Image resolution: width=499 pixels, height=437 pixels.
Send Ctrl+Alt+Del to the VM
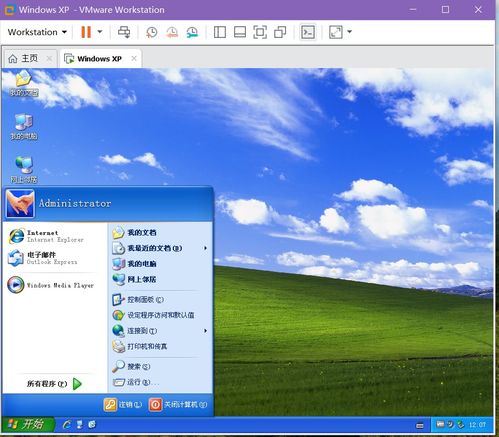coord(124,32)
